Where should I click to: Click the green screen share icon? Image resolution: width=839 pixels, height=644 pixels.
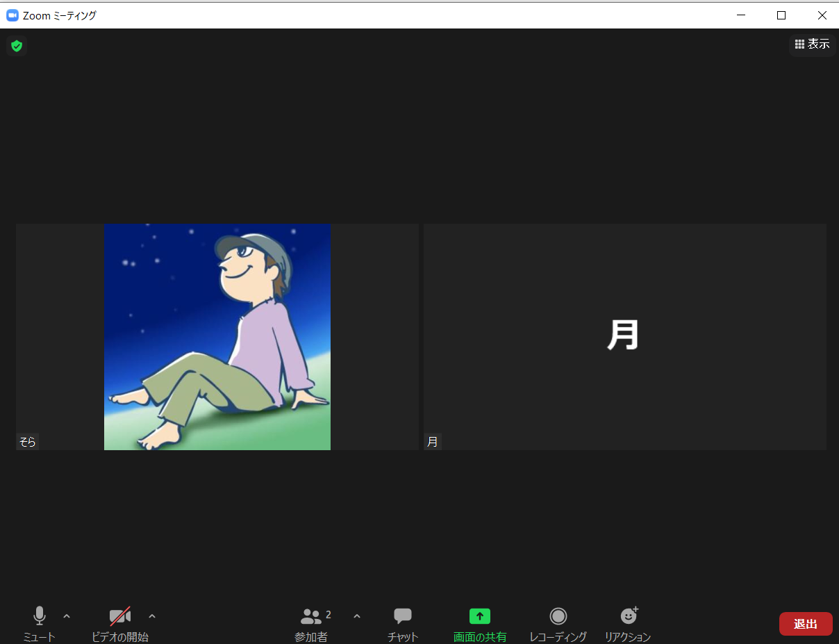pos(479,616)
